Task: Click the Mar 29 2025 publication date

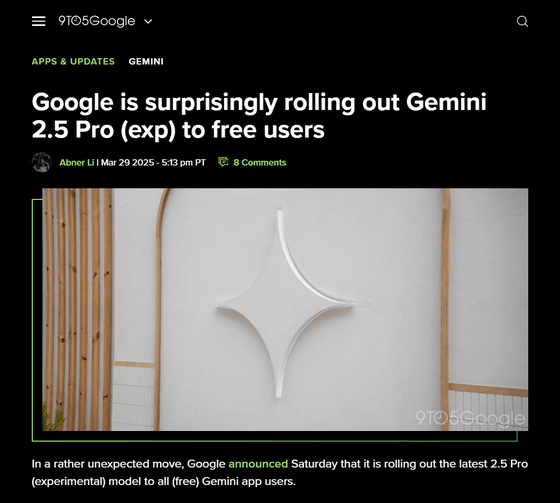Action: 127,163
